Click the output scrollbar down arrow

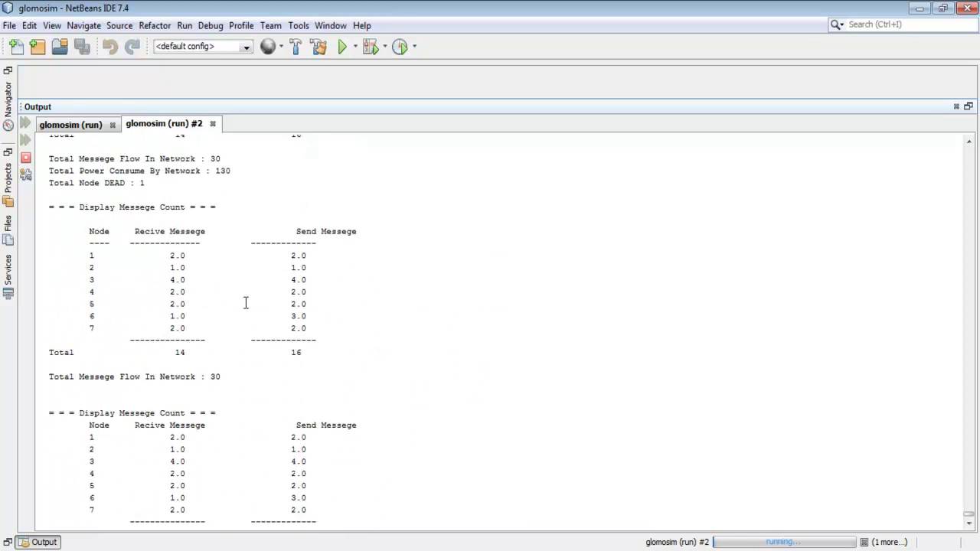coord(969,523)
